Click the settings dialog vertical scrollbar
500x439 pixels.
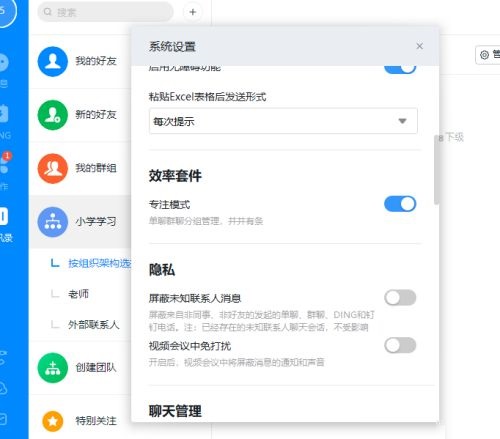click(436, 169)
